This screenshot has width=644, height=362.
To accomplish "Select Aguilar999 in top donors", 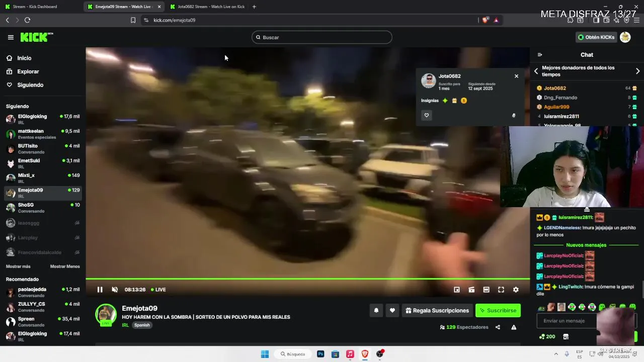I will 556,107.
